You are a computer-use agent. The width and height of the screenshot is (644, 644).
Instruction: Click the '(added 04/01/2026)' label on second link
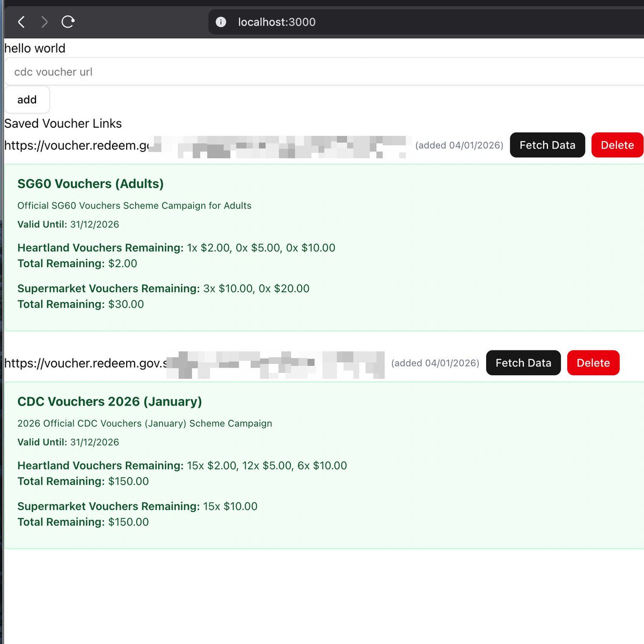435,363
